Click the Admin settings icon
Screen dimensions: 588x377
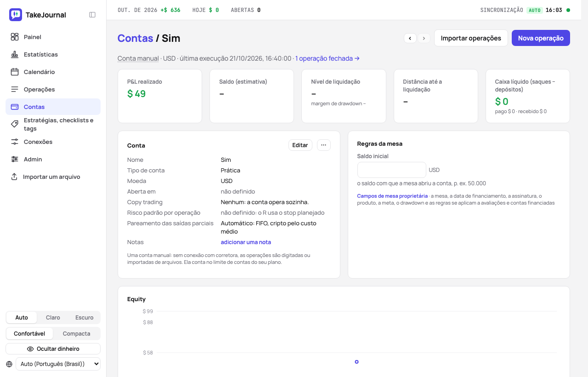[x=15, y=159]
